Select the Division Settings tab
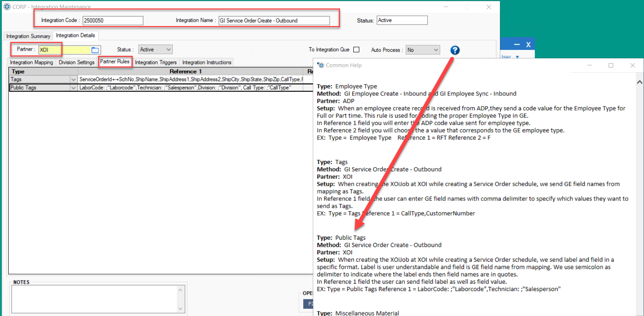644x316 pixels. pos(76,62)
